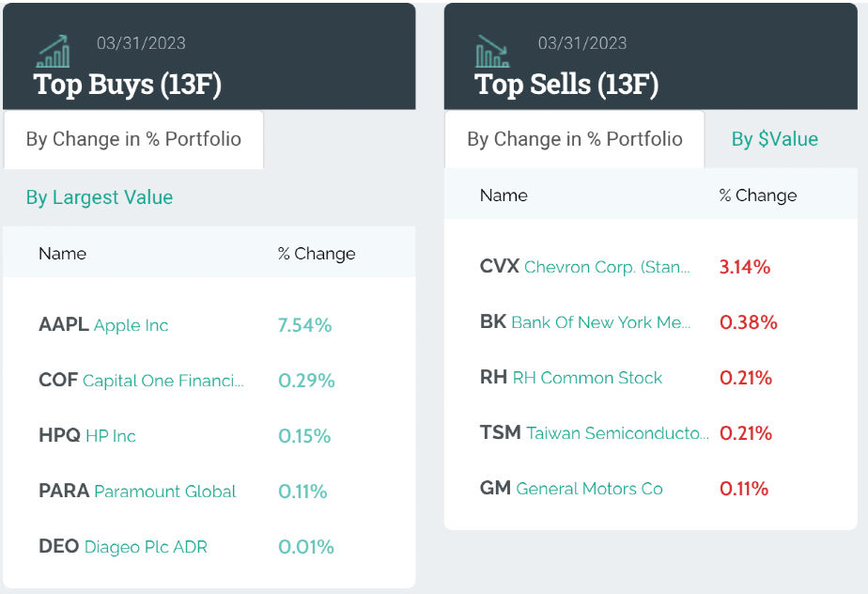Click DEO Diageo Plc ADR link

tap(123, 547)
